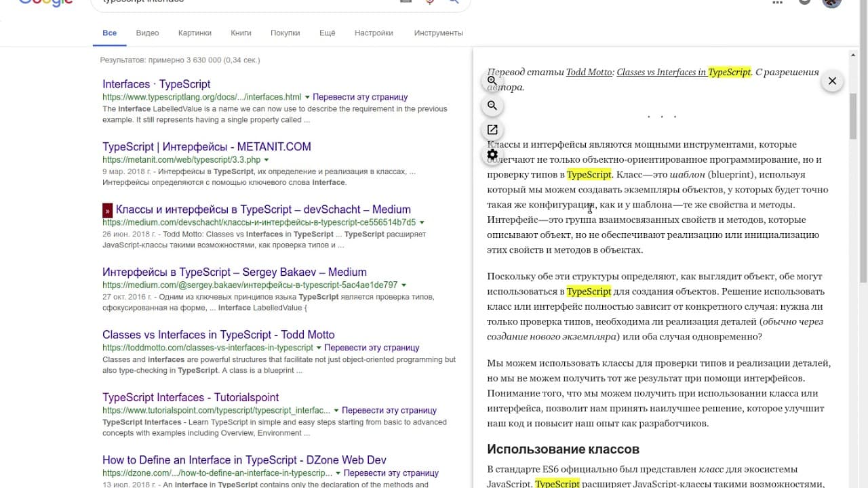Open Classes vs Interfaces - Todd Motto result
This screenshot has width=868, height=488.
pyautogui.click(x=218, y=335)
